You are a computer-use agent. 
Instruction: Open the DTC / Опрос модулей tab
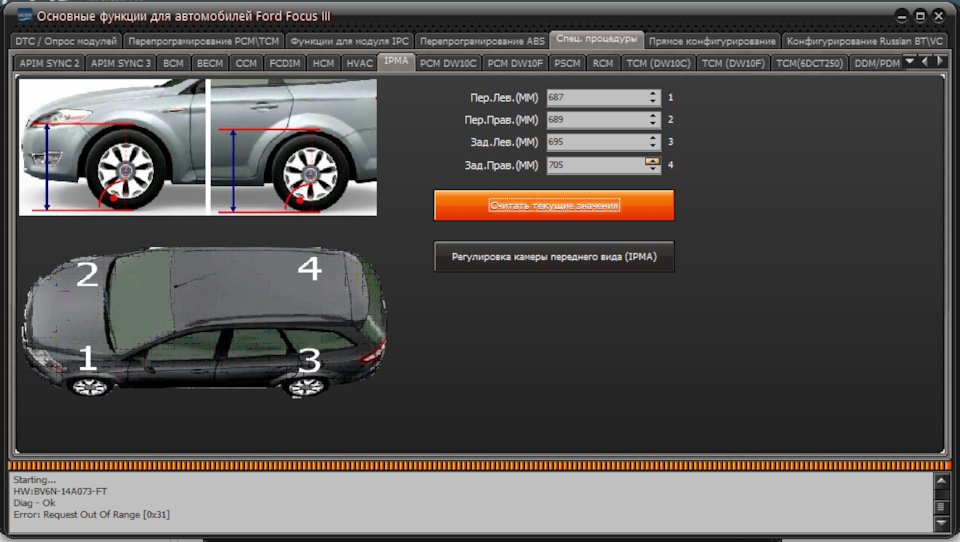[66, 41]
